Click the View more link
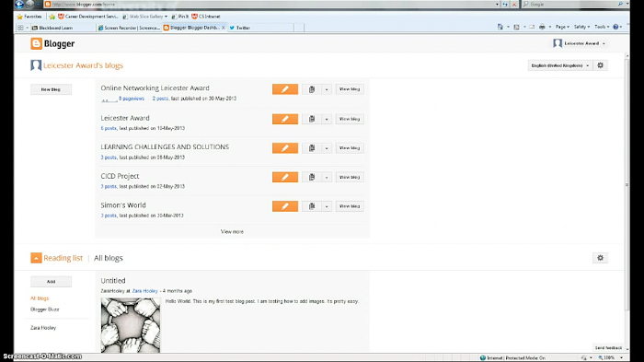 pyautogui.click(x=232, y=231)
